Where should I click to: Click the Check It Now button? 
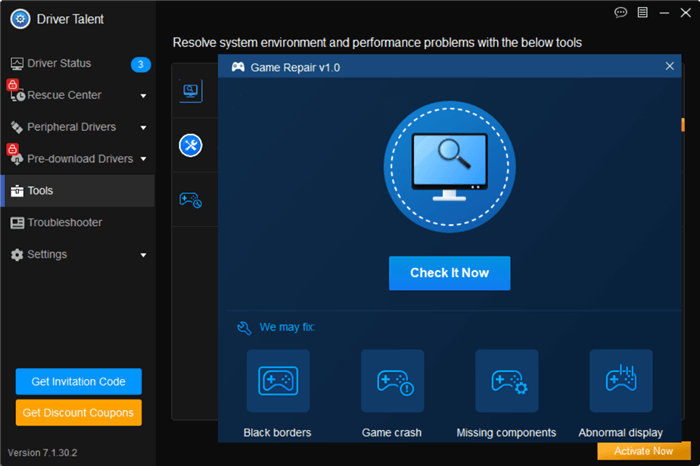coord(450,273)
